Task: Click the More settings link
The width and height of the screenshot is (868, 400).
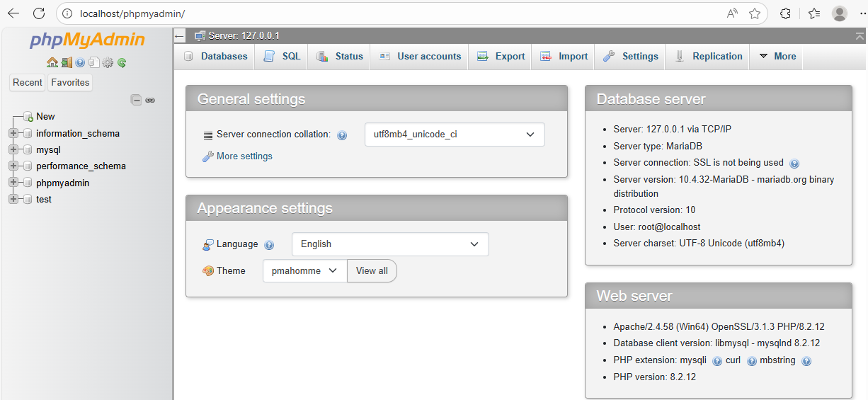Action: pos(244,156)
